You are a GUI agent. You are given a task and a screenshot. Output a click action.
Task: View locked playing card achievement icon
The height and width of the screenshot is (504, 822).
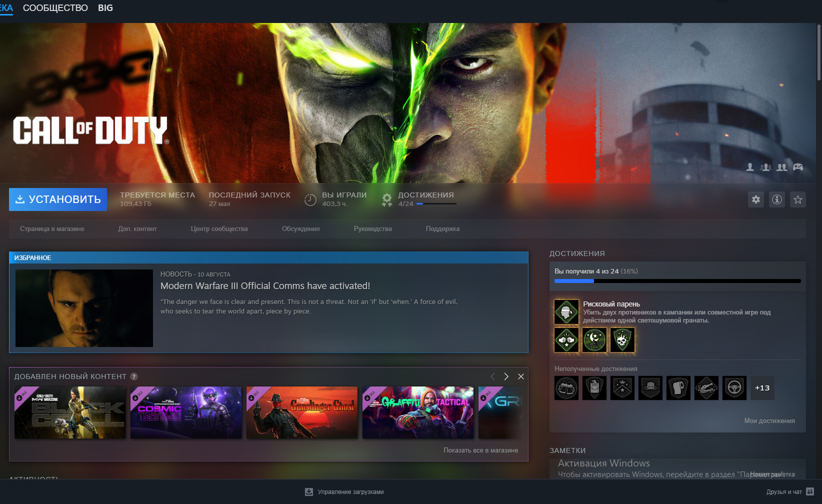(594, 388)
